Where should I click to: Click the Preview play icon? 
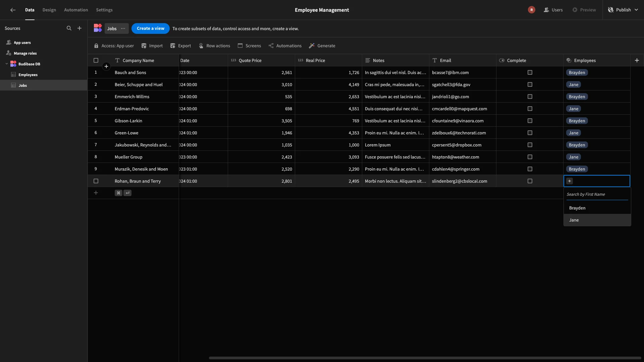(575, 10)
